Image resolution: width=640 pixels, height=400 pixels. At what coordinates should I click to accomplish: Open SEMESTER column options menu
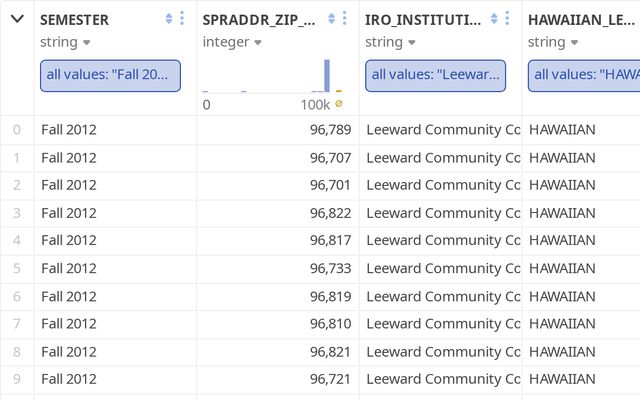coord(182,18)
